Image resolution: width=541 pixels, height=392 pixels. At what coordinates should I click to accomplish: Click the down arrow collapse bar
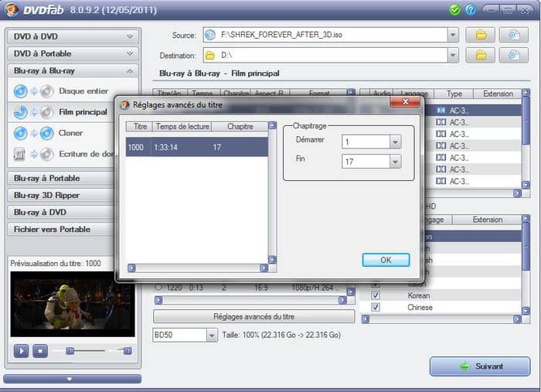tap(72, 379)
